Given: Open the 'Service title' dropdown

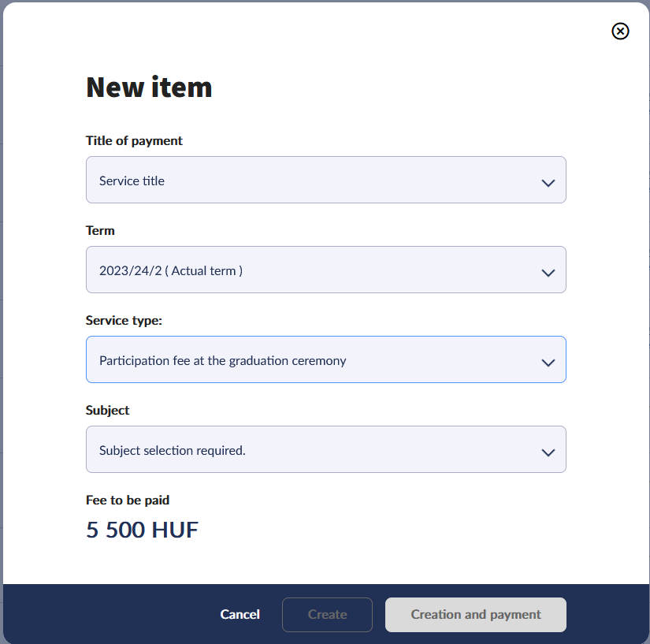Looking at the screenshot, I should click(x=315, y=181).
